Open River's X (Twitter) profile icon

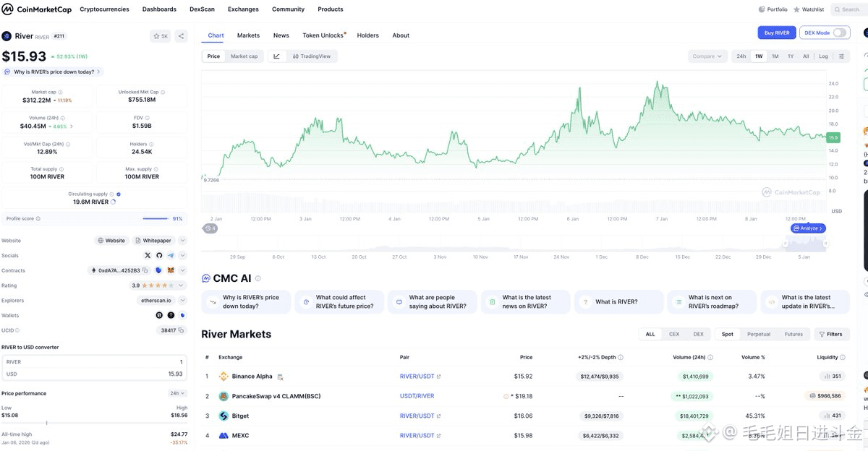(x=148, y=256)
